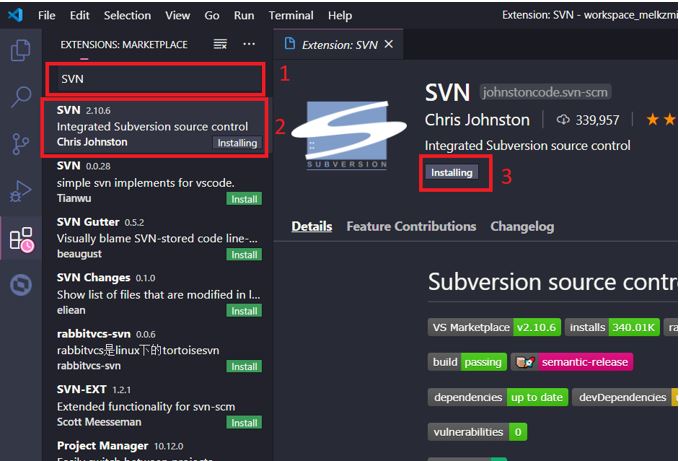The image size is (679, 461).
Task: Open the Terminal menu
Action: coord(291,16)
